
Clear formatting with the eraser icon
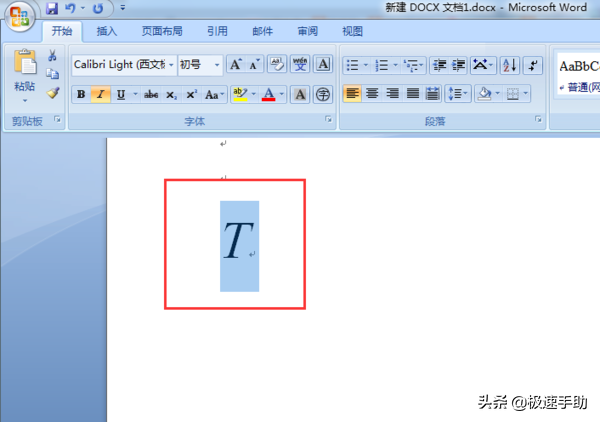coord(277,64)
